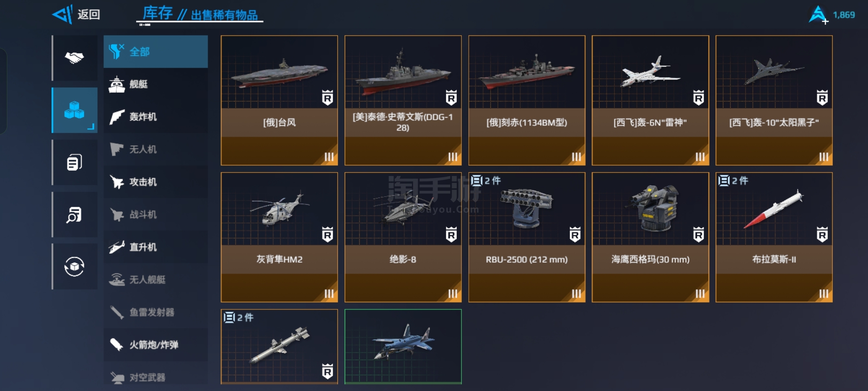
Task: Open the 库存 // 出售稀有物品 header title
Action: (x=200, y=14)
